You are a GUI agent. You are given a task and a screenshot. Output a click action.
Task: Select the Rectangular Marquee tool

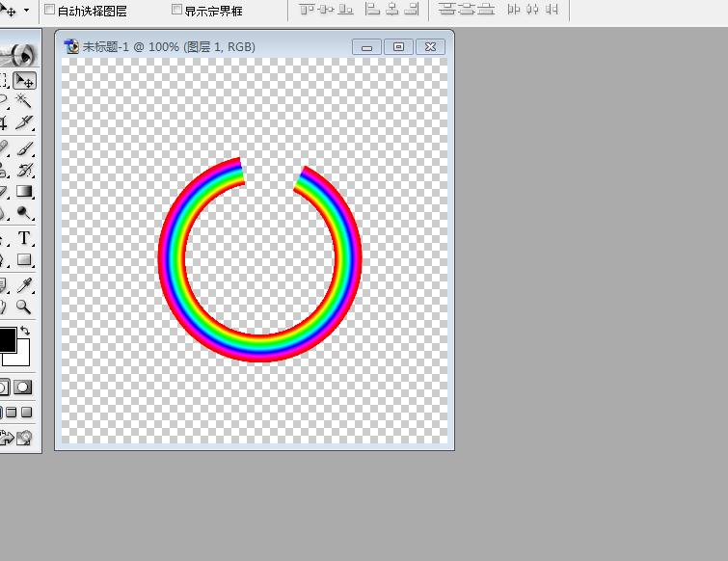[x=4, y=81]
